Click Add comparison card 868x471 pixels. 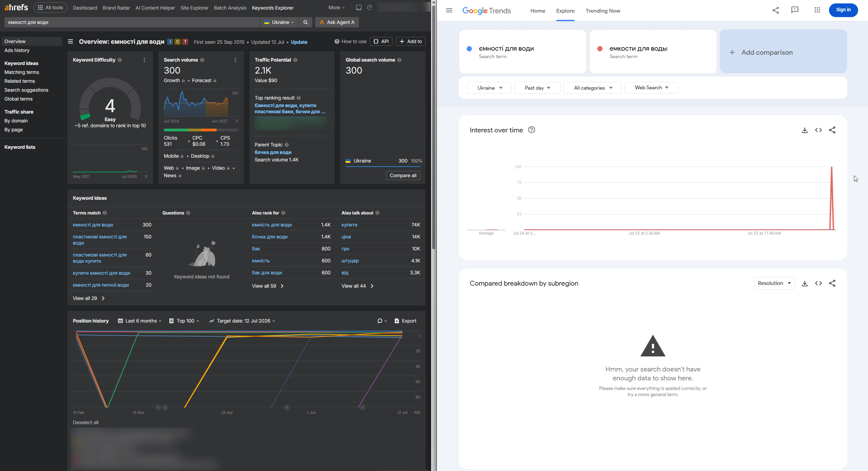(783, 52)
